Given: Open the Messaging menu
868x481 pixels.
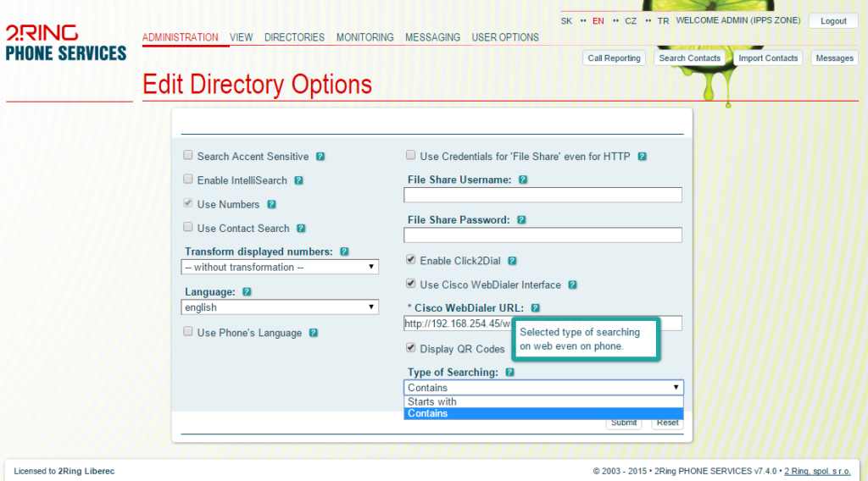Looking at the screenshot, I should pyautogui.click(x=432, y=37).
